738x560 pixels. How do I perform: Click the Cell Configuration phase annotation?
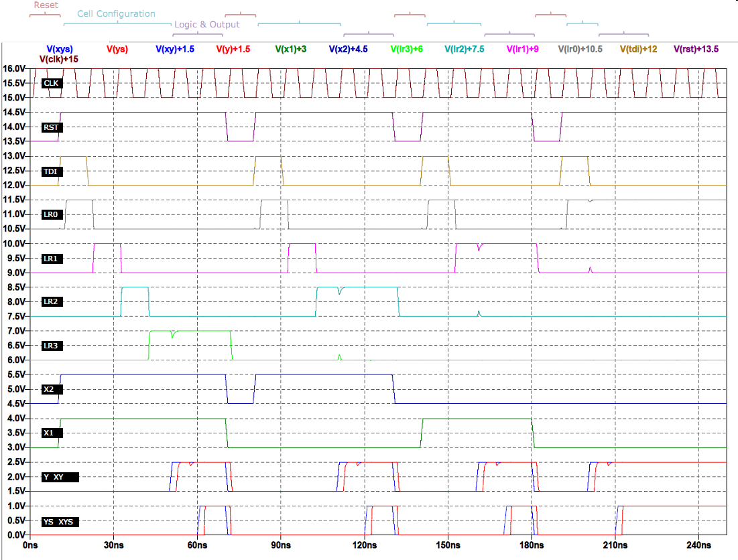point(116,13)
